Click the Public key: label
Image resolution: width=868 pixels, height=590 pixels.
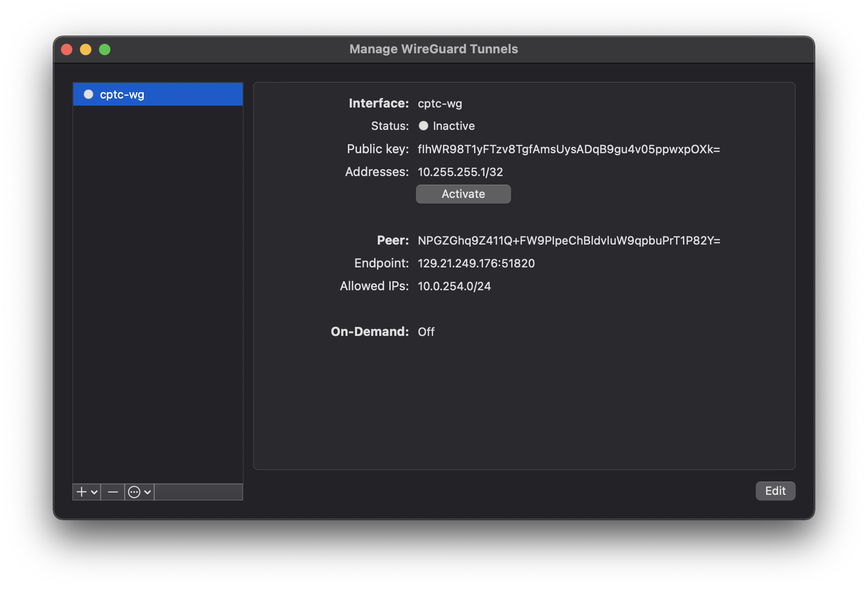[x=378, y=149]
